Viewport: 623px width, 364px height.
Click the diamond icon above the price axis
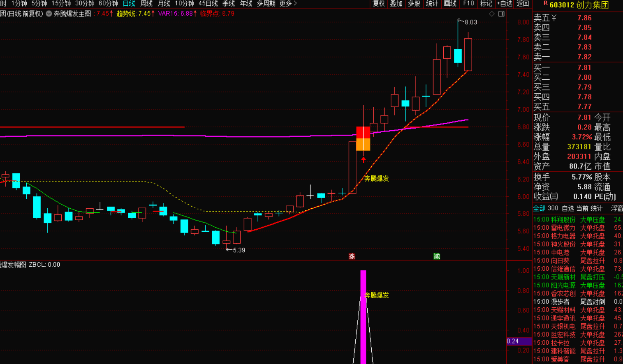pyautogui.click(x=492, y=14)
